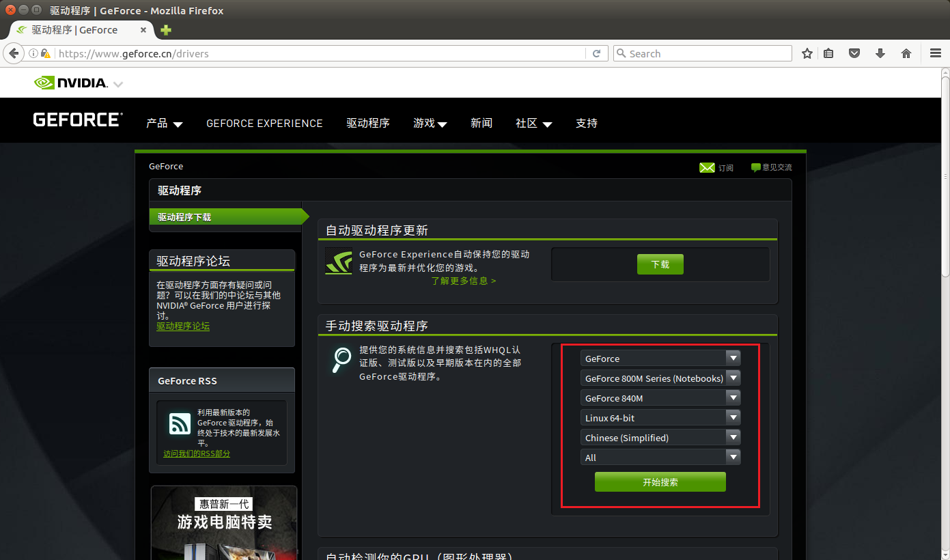The image size is (950, 560).
Task: Expand the GeForce 800M Series dropdown
Action: point(660,378)
